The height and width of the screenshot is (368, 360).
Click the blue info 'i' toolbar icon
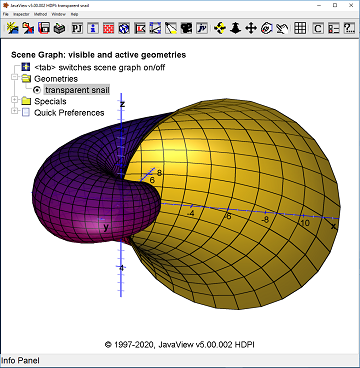93,28
